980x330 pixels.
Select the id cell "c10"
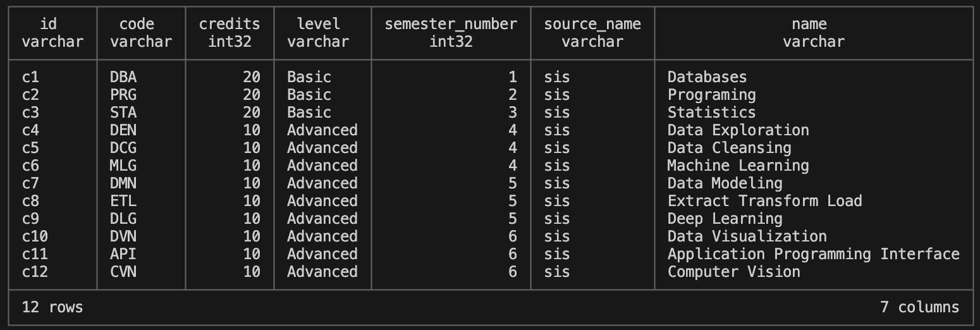pos(35,236)
